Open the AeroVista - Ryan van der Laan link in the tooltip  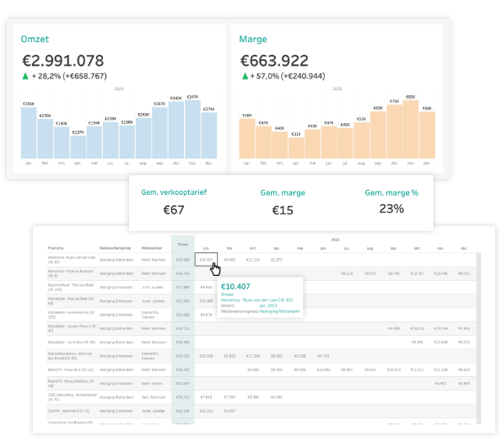[256, 300]
